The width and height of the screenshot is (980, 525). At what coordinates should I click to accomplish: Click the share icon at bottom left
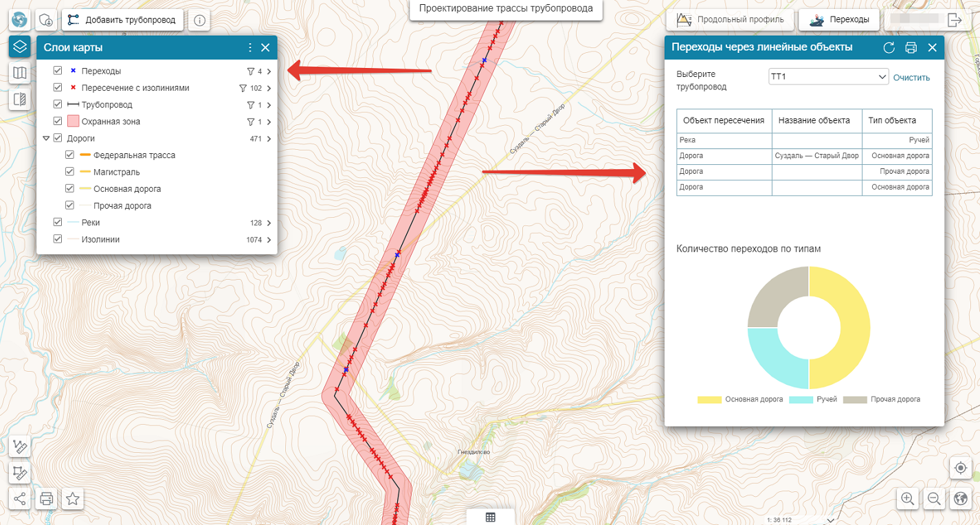(20, 499)
